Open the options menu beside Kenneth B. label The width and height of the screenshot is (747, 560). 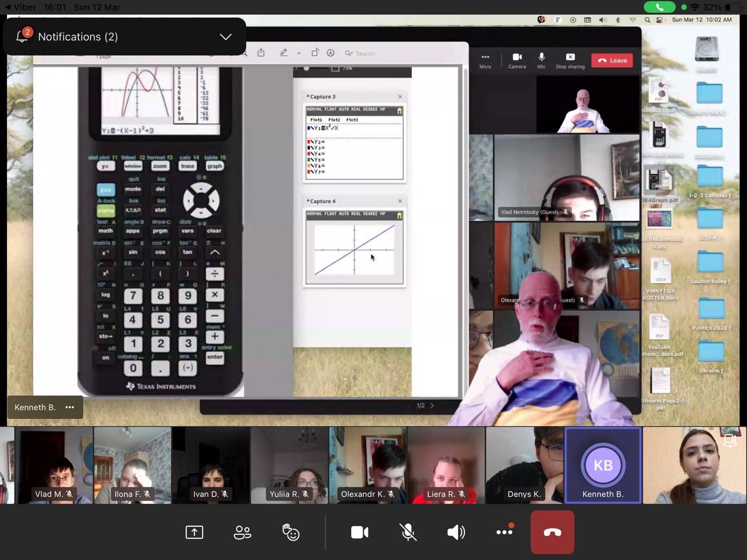[x=70, y=407]
